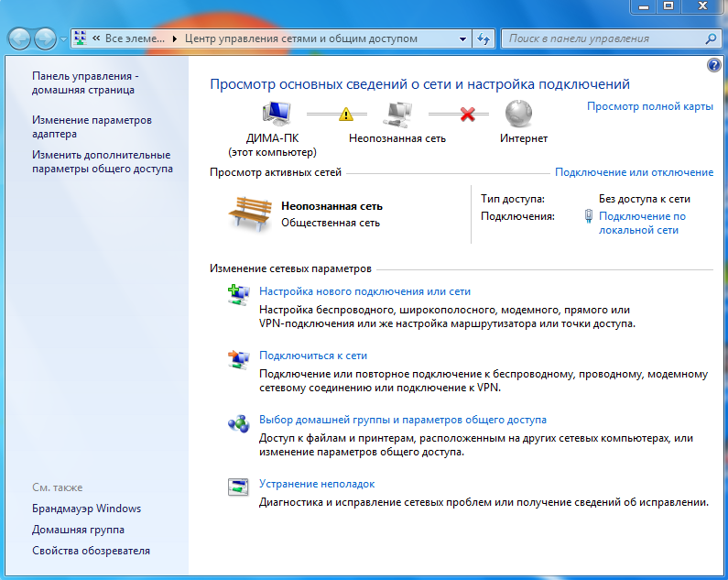The height and width of the screenshot is (580, 728).
Task: Close the Control Panel window
Action: click(703, 6)
